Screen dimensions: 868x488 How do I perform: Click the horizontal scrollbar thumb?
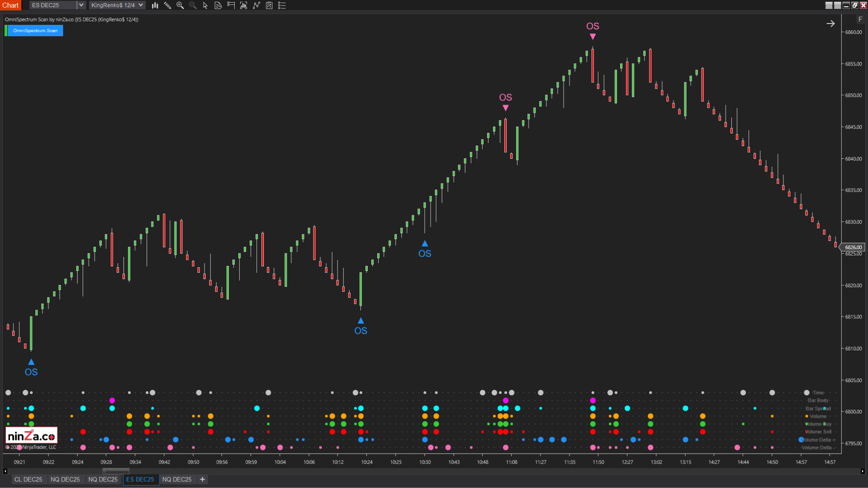(x=116, y=471)
